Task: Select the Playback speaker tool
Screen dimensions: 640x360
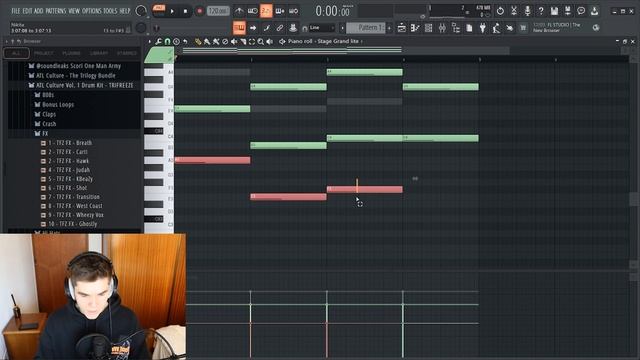Action: (x=270, y=41)
